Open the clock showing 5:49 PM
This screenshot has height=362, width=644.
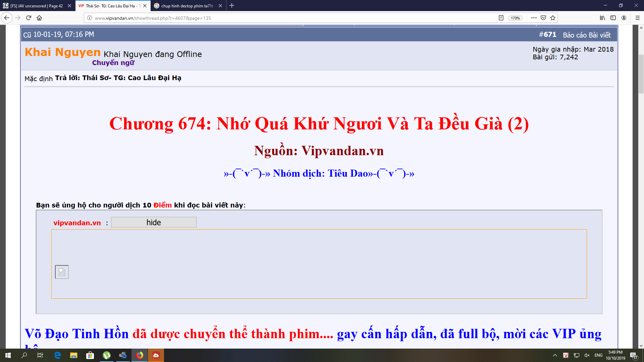point(615,355)
